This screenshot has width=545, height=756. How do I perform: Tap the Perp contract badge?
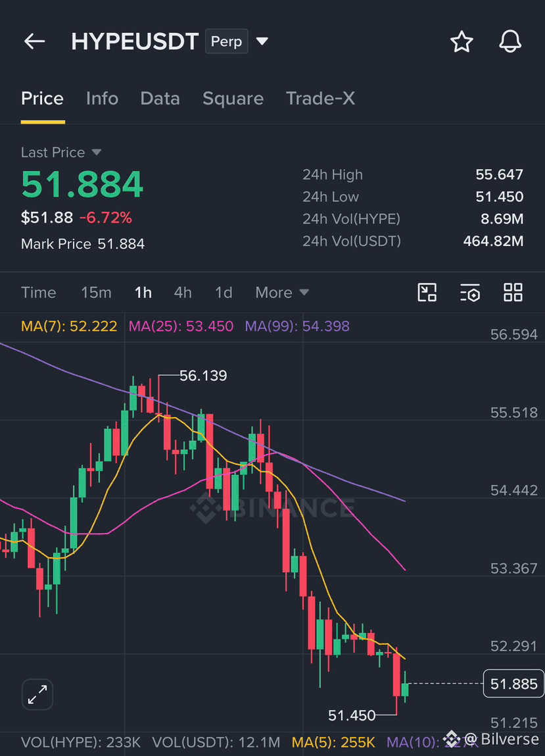click(x=227, y=41)
